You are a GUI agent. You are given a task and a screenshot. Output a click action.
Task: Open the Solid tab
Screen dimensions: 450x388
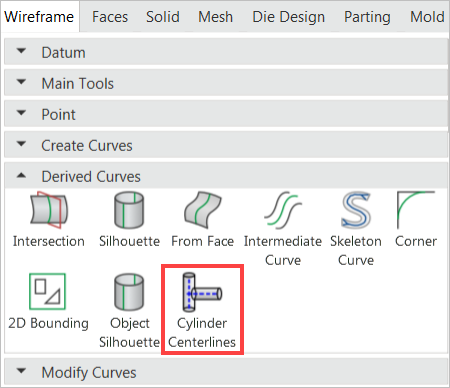tap(163, 17)
